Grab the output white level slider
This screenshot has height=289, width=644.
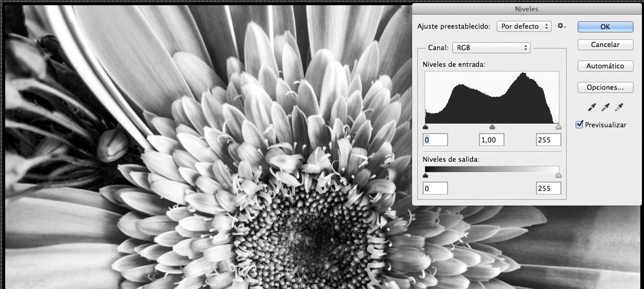coord(558,176)
